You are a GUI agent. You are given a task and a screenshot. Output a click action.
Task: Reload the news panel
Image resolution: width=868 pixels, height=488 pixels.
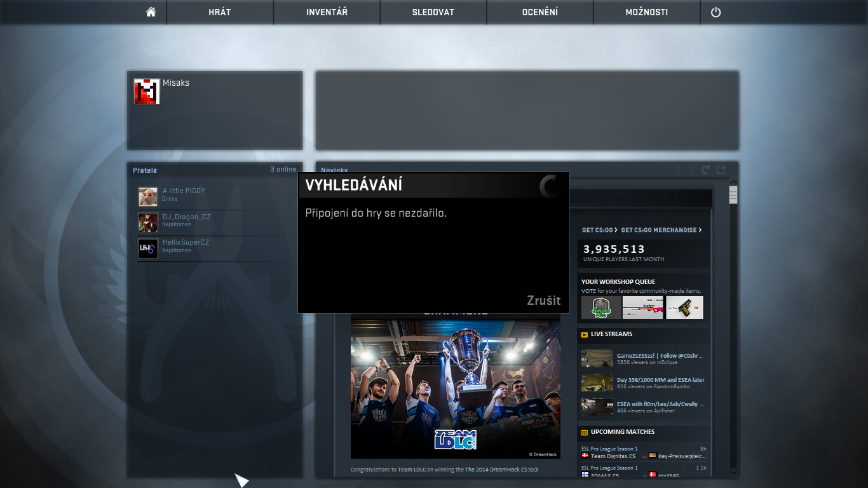click(x=705, y=170)
